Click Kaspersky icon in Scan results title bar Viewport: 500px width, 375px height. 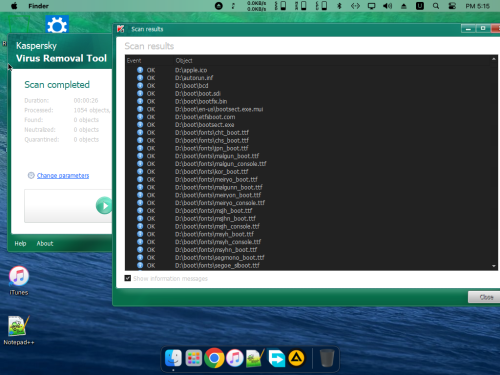[121, 29]
